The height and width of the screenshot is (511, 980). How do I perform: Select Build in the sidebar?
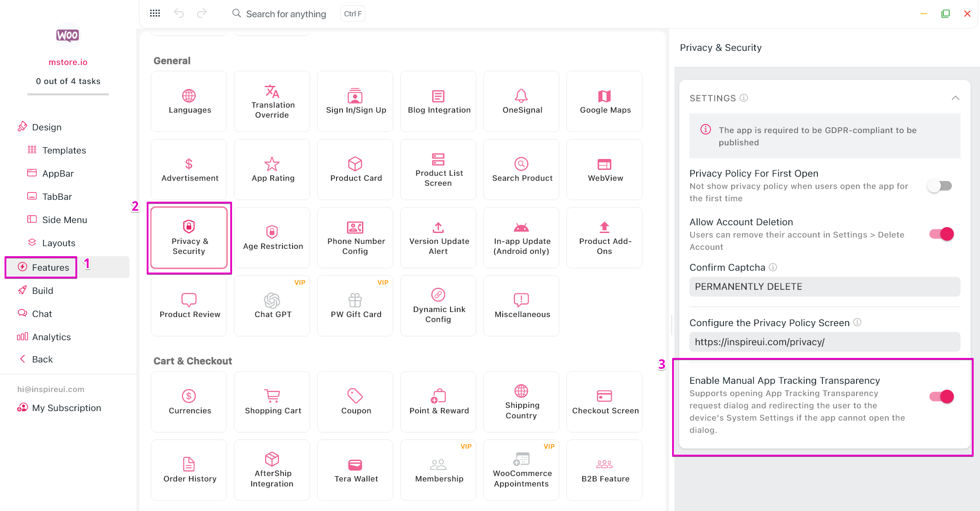42,291
